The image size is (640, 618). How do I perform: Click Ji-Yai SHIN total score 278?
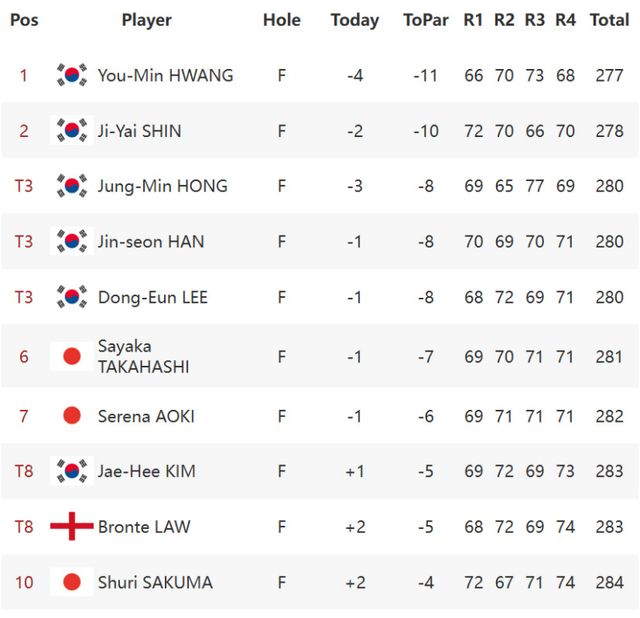pyautogui.click(x=609, y=131)
